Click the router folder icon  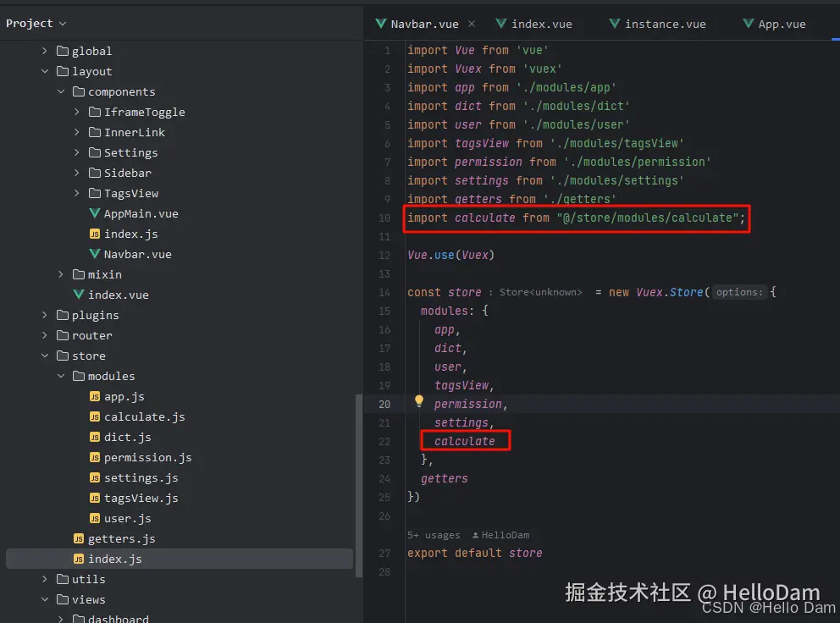[63, 335]
